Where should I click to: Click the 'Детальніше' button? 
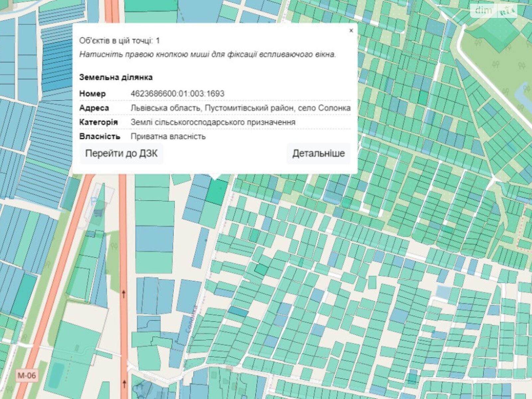[x=319, y=153]
